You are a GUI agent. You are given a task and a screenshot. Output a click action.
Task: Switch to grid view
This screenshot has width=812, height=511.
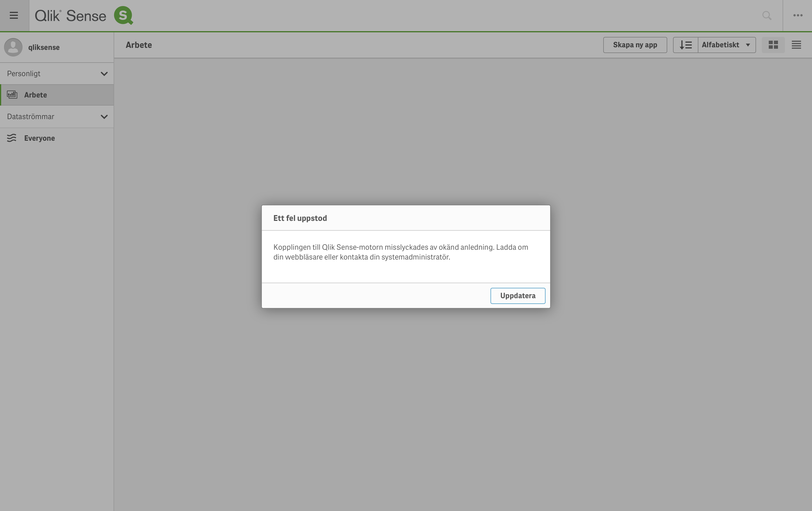coord(773,45)
